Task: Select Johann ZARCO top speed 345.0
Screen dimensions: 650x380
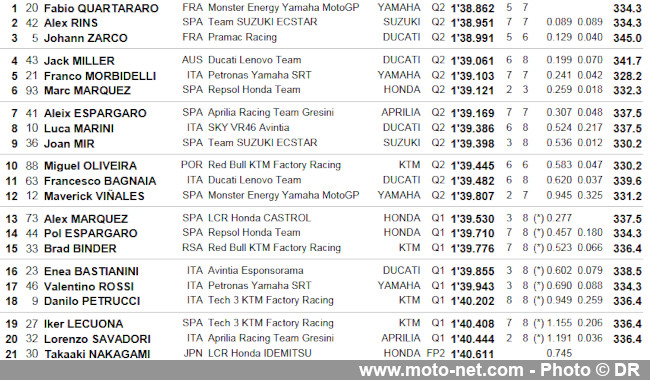Action: click(x=628, y=38)
